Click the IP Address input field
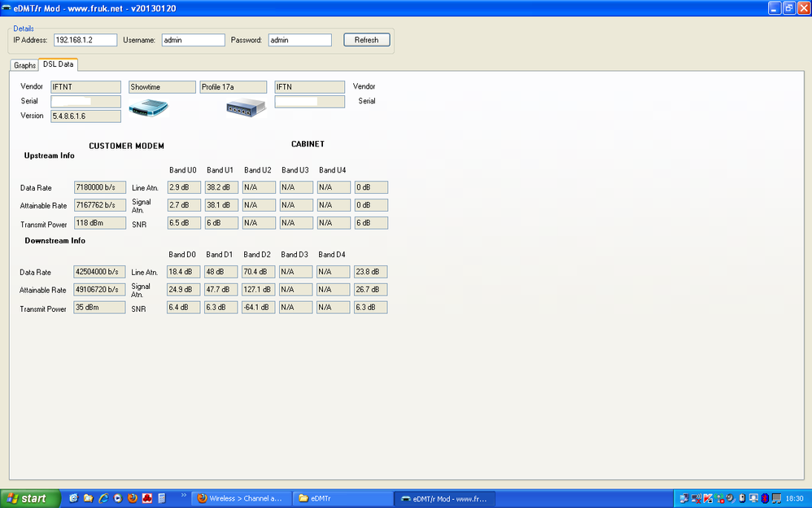 85,40
